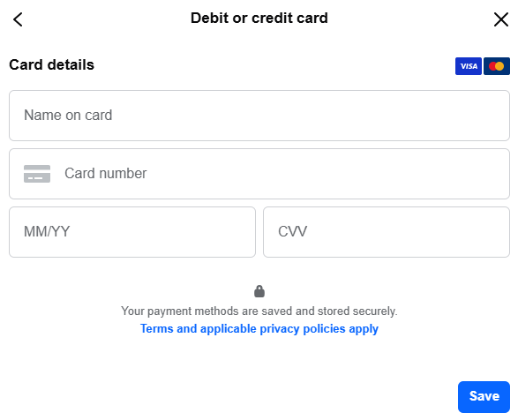
Task: Click the word Save on blue button
Action: point(484,396)
